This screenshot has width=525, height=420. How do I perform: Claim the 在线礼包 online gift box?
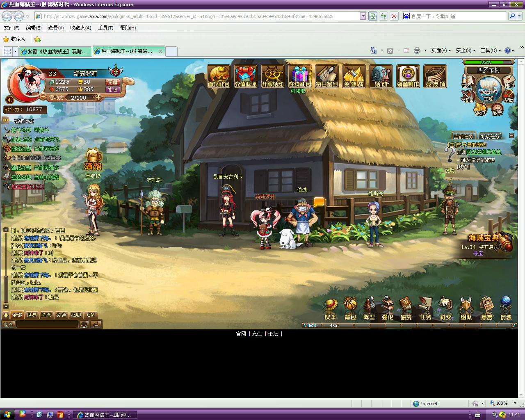pos(300,76)
